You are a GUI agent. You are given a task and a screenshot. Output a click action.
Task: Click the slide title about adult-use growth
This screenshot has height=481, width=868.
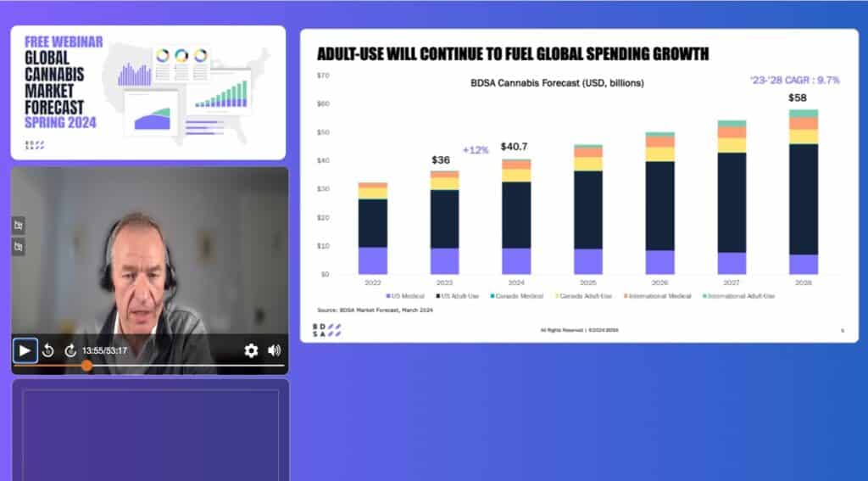pos(513,53)
